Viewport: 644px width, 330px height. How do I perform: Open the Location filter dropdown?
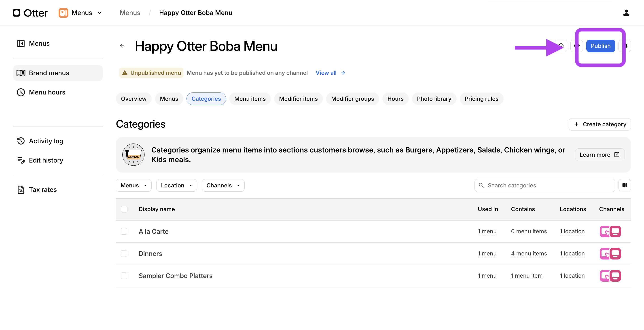point(176,185)
